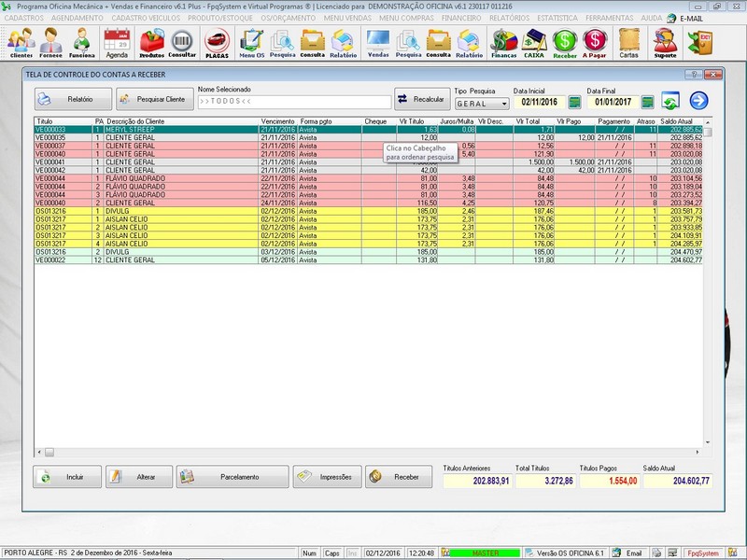Viewport: 747px width, 560px height.
Task: Click the Relatório button
Action: pyautogui.click(x=73, y=99)
